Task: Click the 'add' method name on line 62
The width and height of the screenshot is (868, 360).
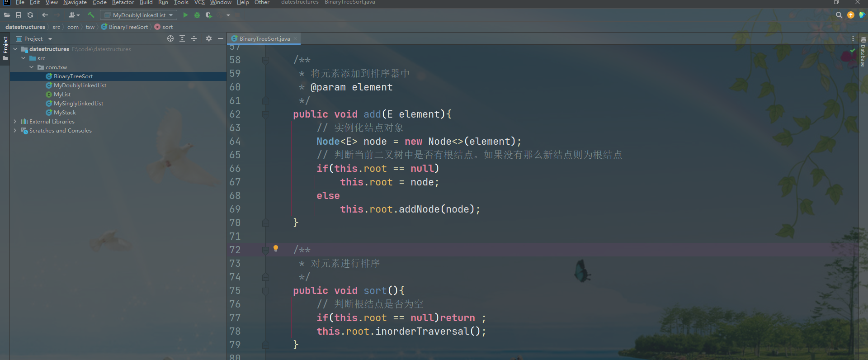Action: point(372,114)
